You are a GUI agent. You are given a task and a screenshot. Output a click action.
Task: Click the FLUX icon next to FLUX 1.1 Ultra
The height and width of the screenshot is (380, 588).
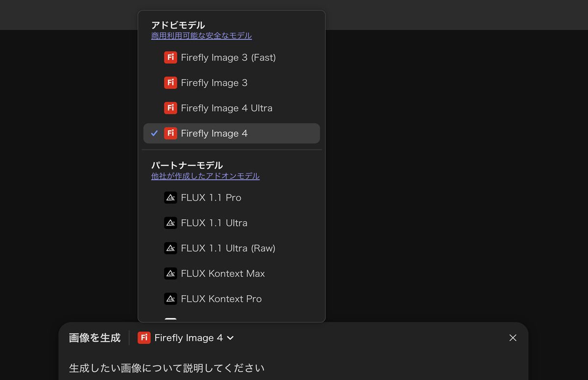(x=170, y=223)
